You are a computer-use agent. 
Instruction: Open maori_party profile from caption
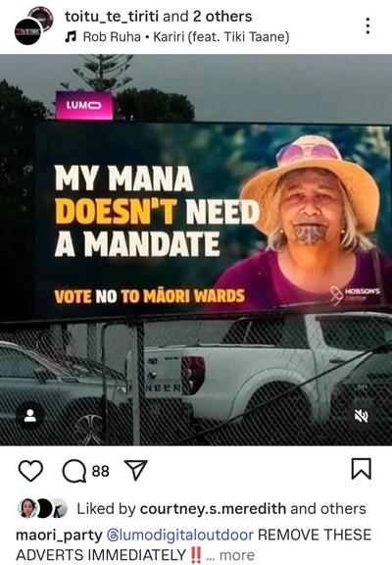59,536
